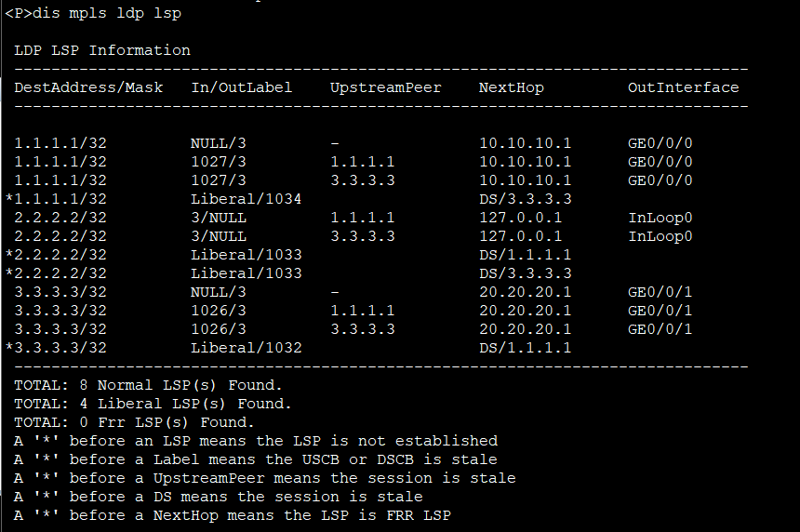The height and width of the screenshot is (532, 800).
Task: Select next hop DS/3.3.3.3 for 1.1.1.1/32
Action: point(525,199)
